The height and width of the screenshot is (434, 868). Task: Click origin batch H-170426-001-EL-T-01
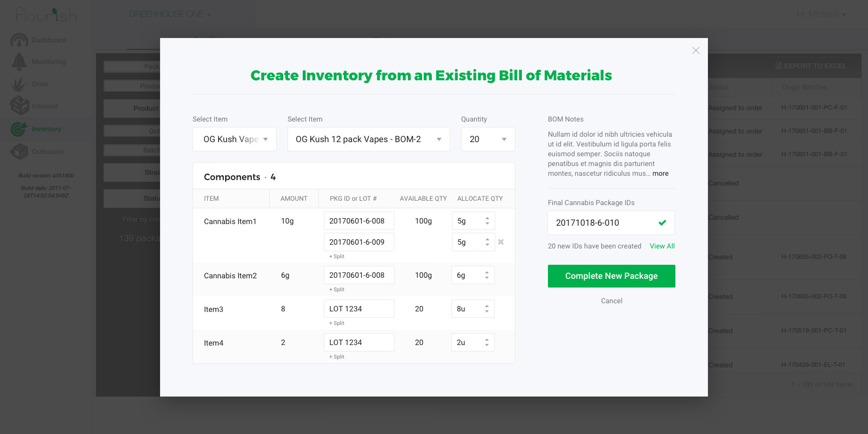point(813,365)
